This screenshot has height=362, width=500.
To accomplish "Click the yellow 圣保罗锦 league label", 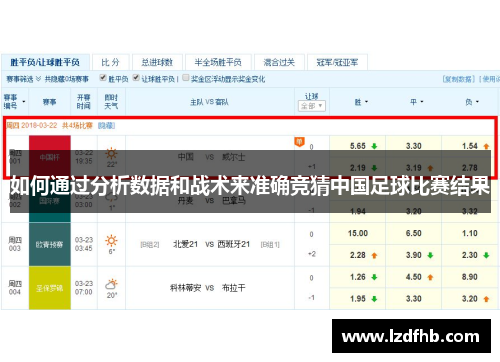I will coord(50,288).
